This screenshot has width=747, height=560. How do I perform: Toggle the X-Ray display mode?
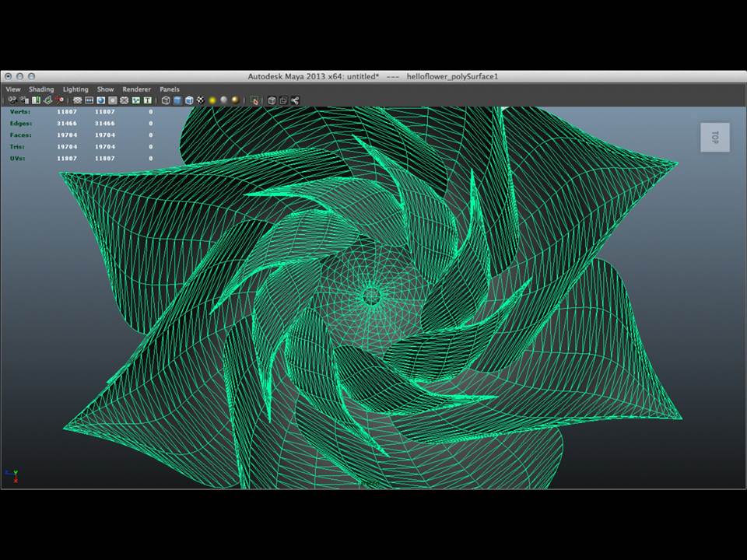pos(272,100)
